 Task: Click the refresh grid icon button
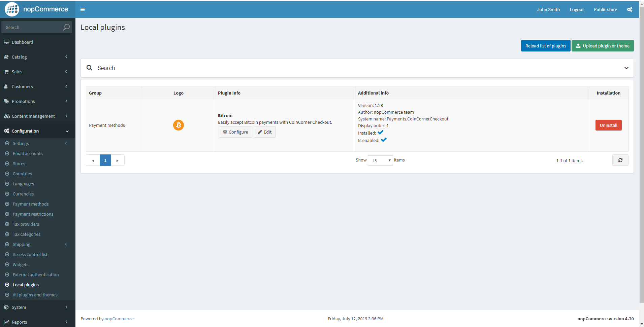tap(620, 160)
